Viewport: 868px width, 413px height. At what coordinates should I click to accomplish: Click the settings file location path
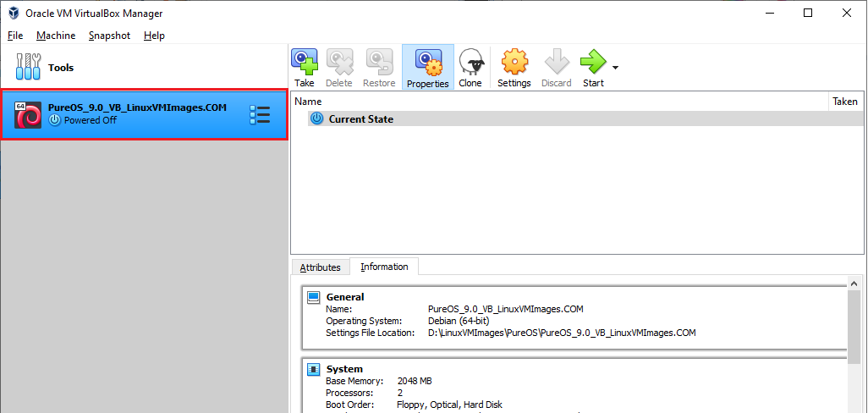click(x=562, y=333)
